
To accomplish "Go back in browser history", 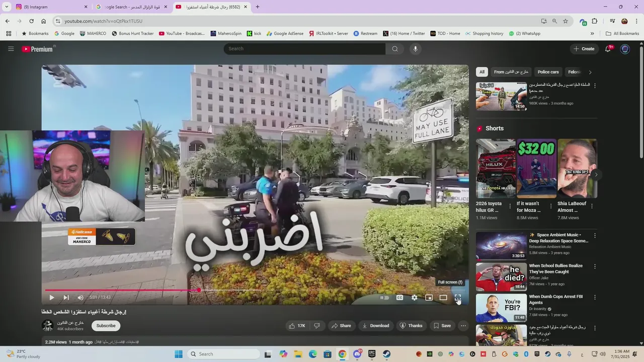I will [7, 21].
